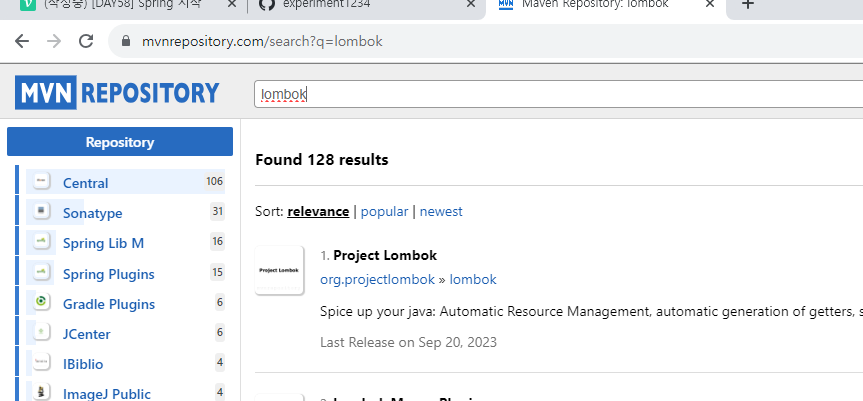Viewport: 863px width, 401px height.
Task: Click the ImageJ Public repository icon
Action: tap(41, 392)
